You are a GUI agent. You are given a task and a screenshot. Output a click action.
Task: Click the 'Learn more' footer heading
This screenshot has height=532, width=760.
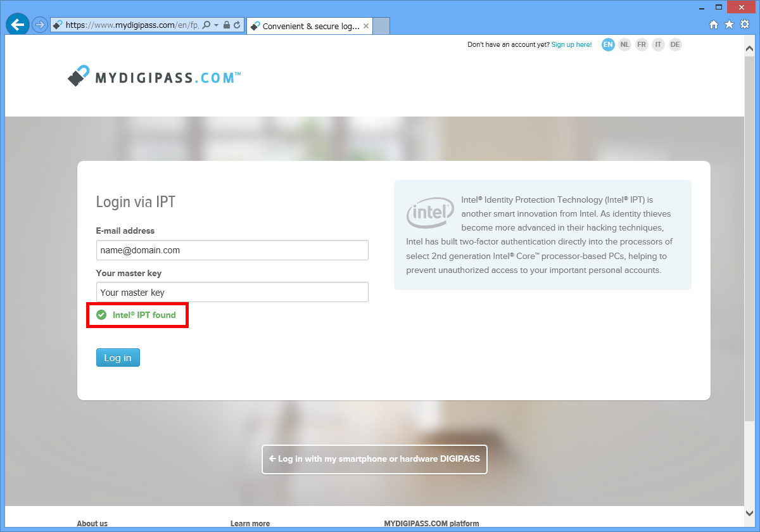[250, 524]
